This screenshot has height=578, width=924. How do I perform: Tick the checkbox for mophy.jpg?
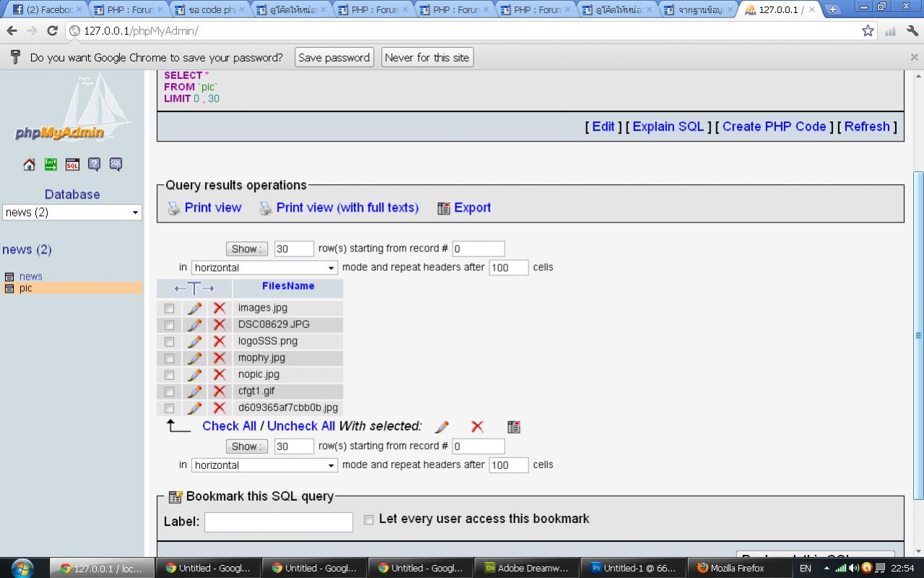tap(169, 358)
